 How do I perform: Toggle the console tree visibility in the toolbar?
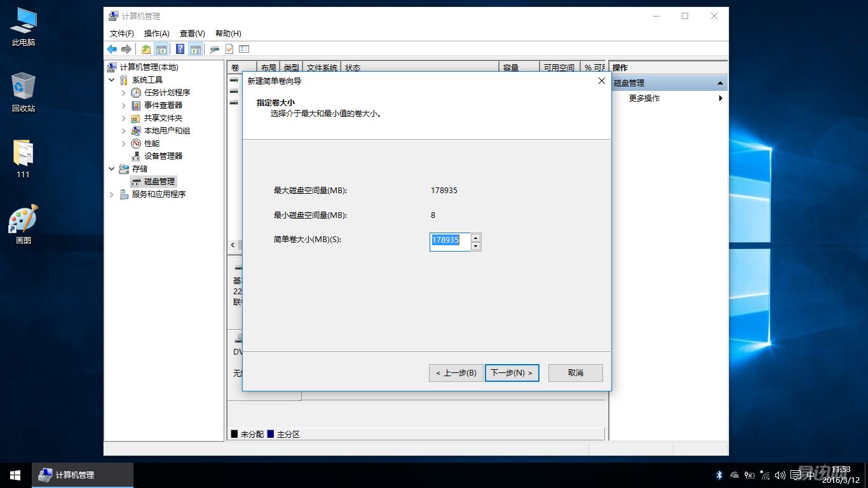point(161,49)
